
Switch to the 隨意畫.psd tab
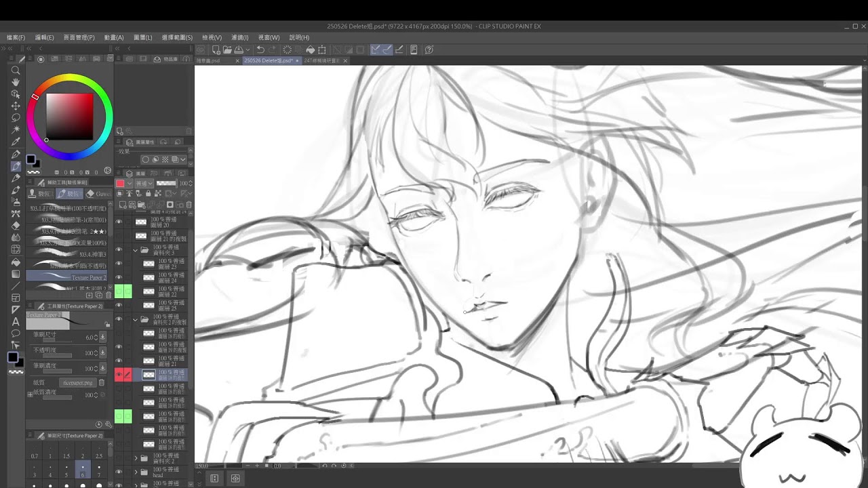tap(209, 61)
